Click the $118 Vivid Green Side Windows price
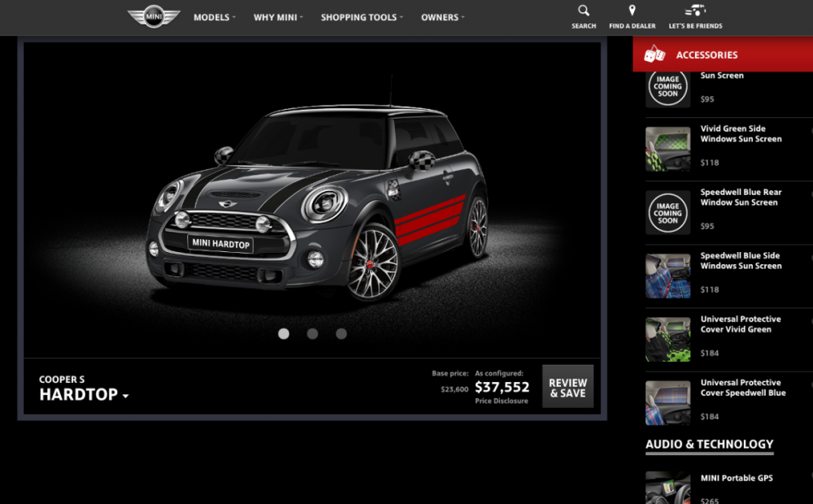 tap(709, 163)
